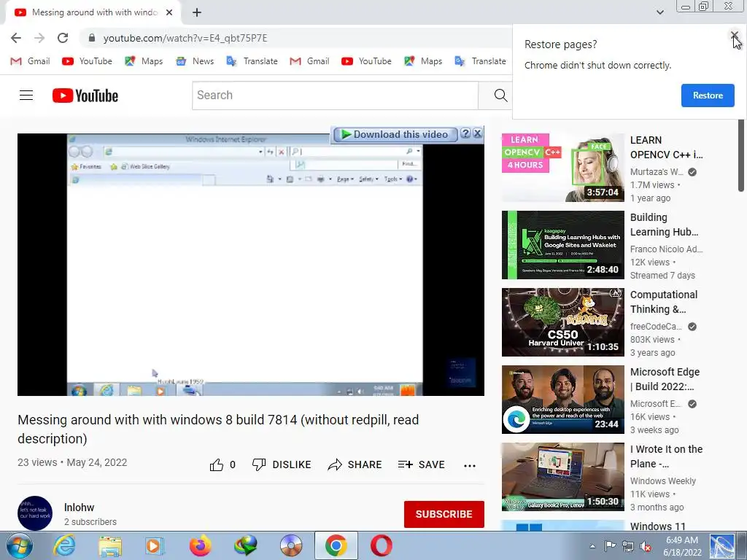Viewport: 747px width, 560px height.
Task: Open the first Gmail bookmark
Action: (30, 61)
